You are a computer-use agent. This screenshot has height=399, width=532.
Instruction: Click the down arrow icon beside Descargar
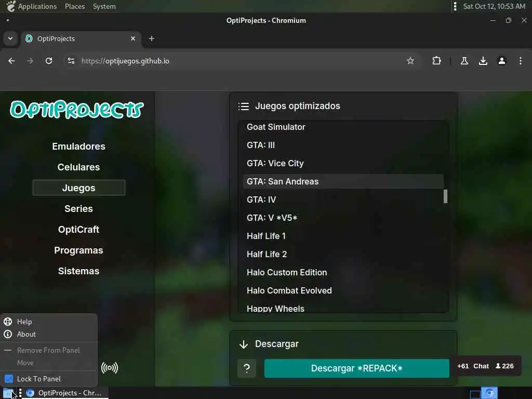click(x=244, y=344)
